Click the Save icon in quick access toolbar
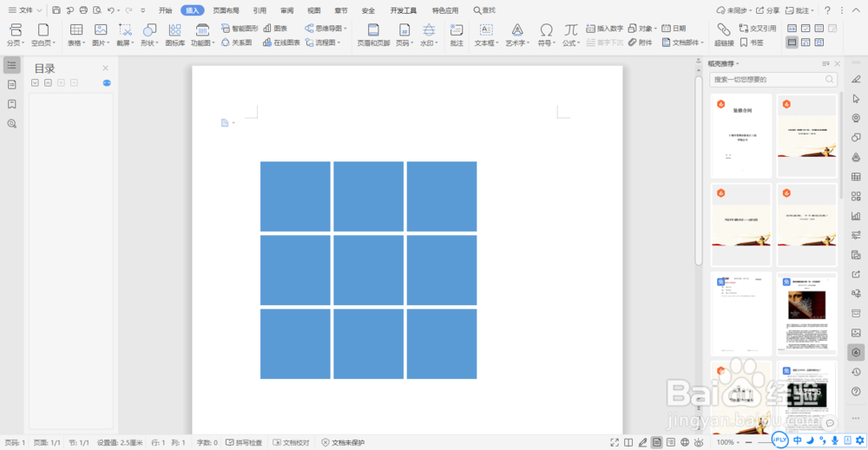 tap(56, 10)
